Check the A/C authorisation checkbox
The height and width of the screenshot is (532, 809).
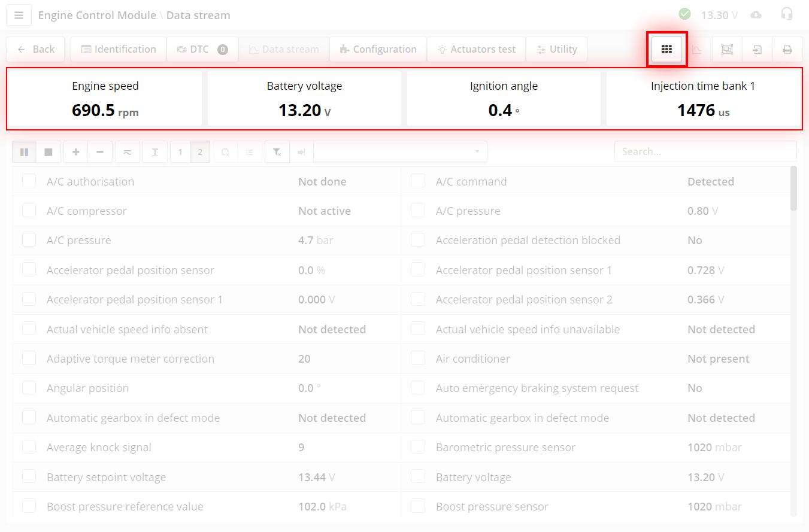29,181
